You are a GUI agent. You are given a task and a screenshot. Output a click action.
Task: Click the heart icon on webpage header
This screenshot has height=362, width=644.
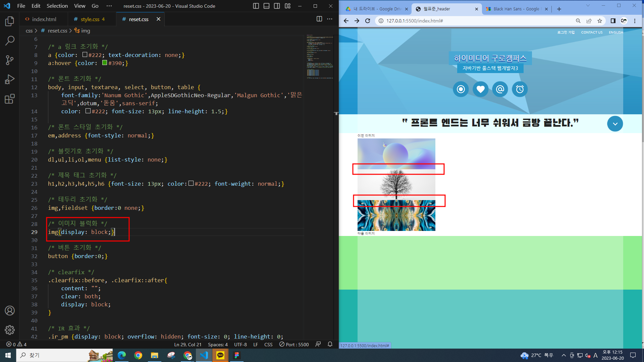(480, 89)
